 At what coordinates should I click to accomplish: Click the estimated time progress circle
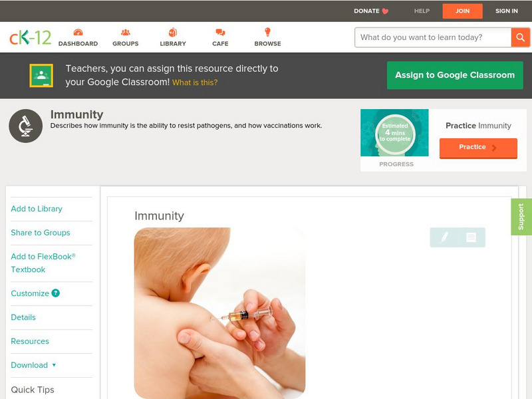coord(395,133)
